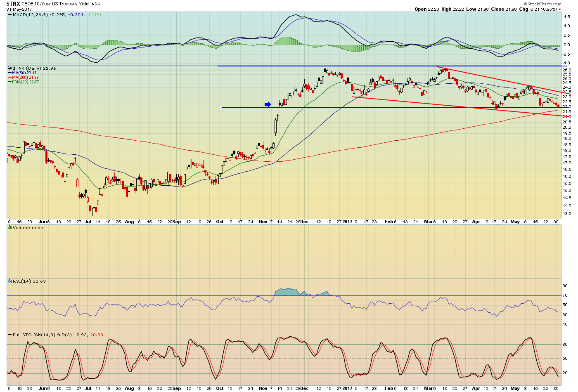Click the black line marker beside Full STO
The image size is (578, 392).
[x=10, y=335]
